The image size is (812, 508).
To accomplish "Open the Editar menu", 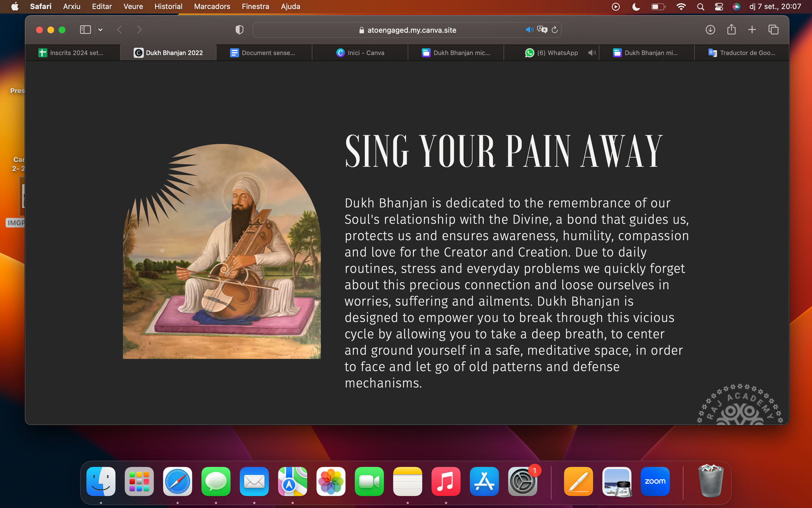I will pos(102,6).
